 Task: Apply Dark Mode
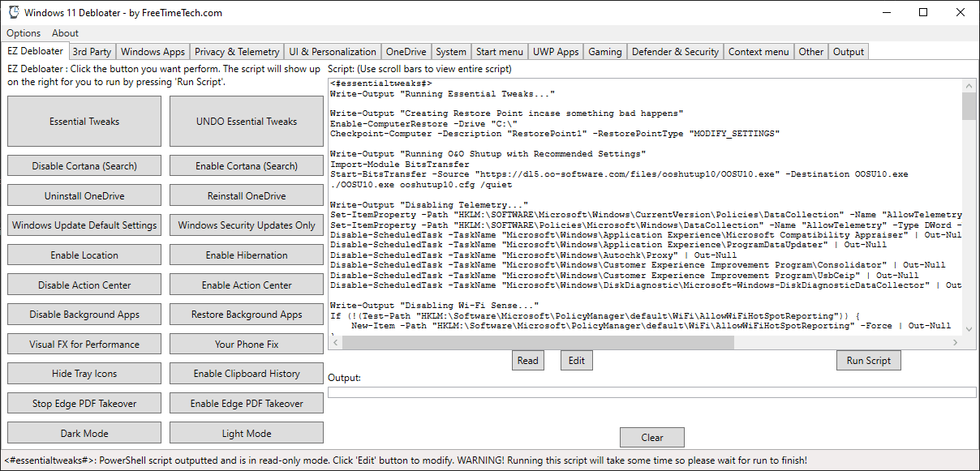[84, 434]
